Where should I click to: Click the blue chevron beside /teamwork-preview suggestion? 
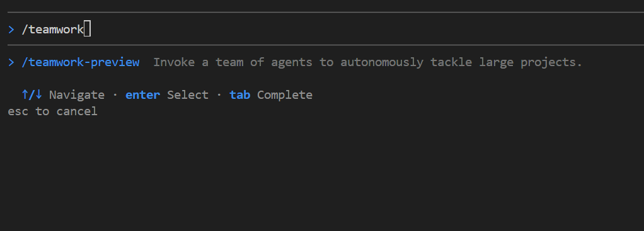(11, 62)
